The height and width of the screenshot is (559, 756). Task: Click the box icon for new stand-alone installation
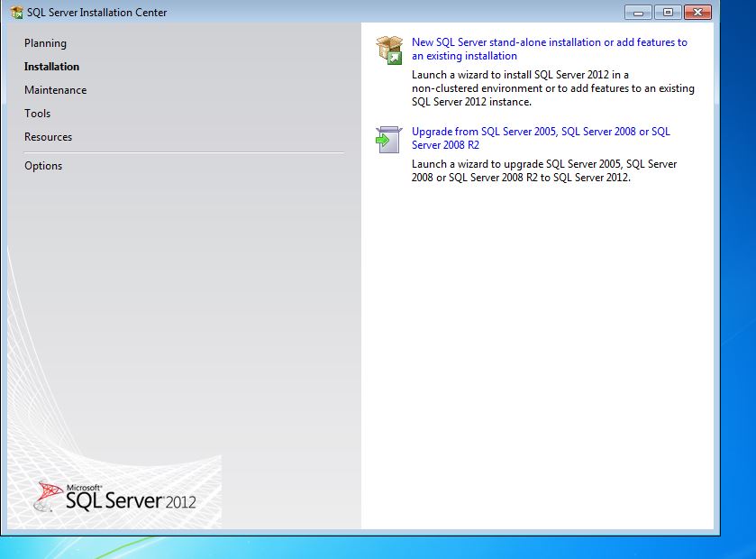point(389,50)
